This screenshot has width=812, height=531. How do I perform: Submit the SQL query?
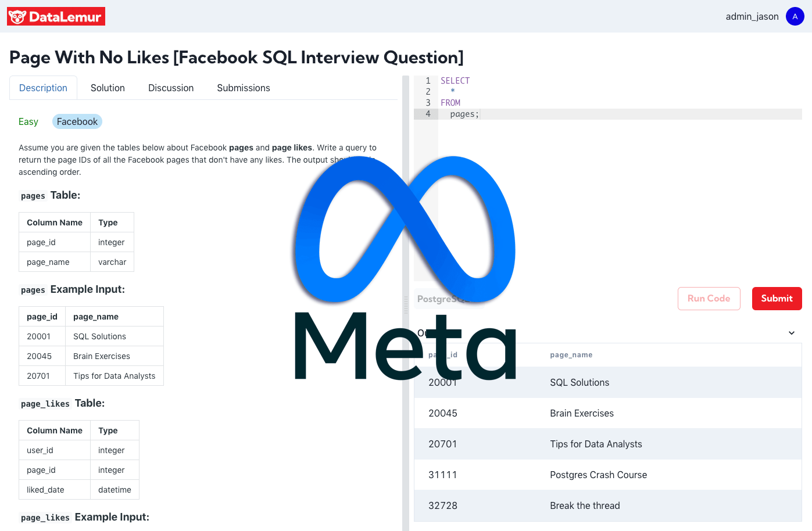(x=777, y=299)
